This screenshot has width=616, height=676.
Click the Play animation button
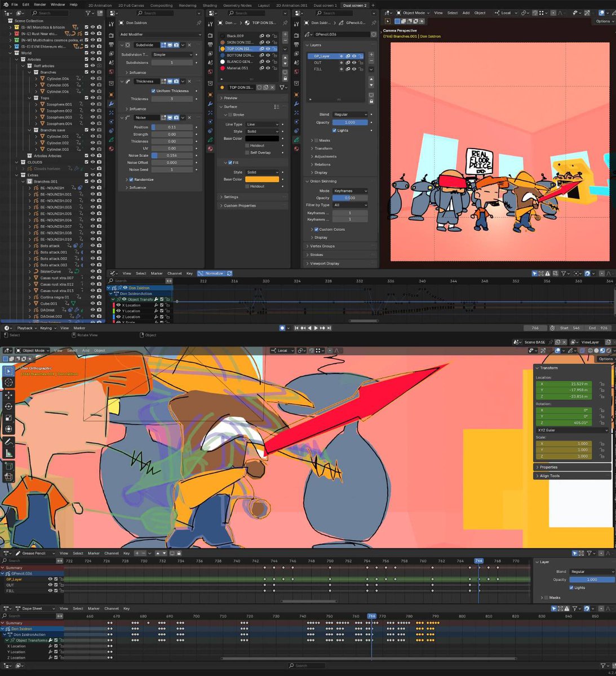point(316,328)
